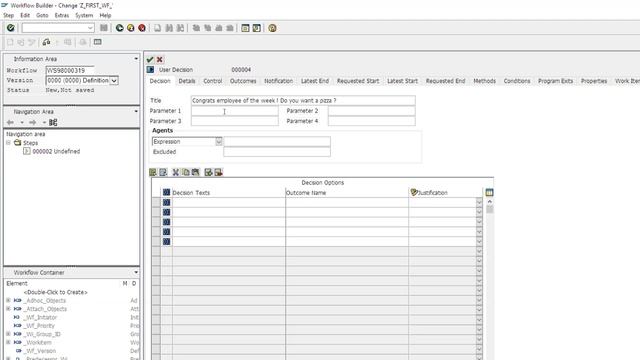Click the Last Page icon

coord(230,28)
